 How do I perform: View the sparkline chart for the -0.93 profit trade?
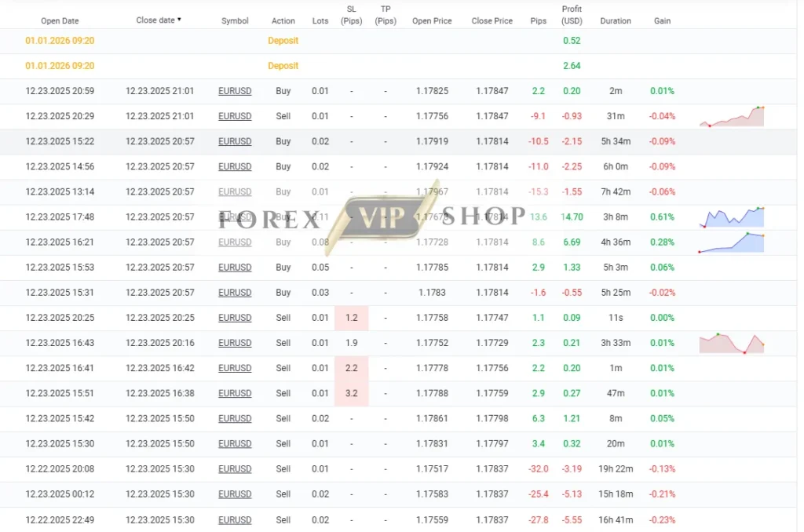point(732,116)
